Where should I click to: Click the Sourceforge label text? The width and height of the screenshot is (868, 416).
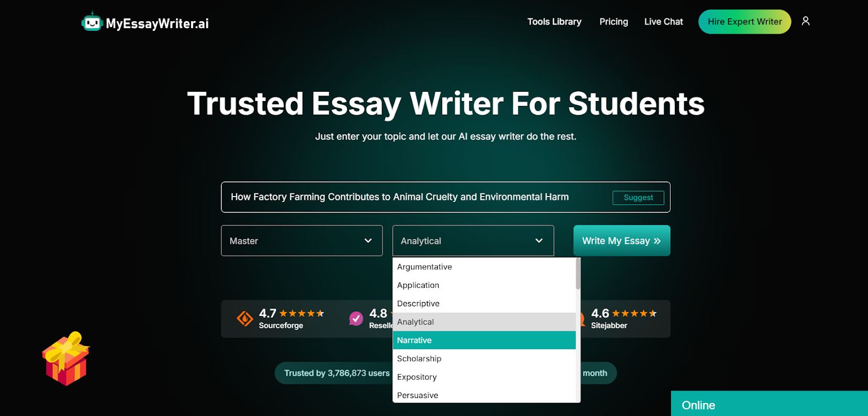coord(281,325)
